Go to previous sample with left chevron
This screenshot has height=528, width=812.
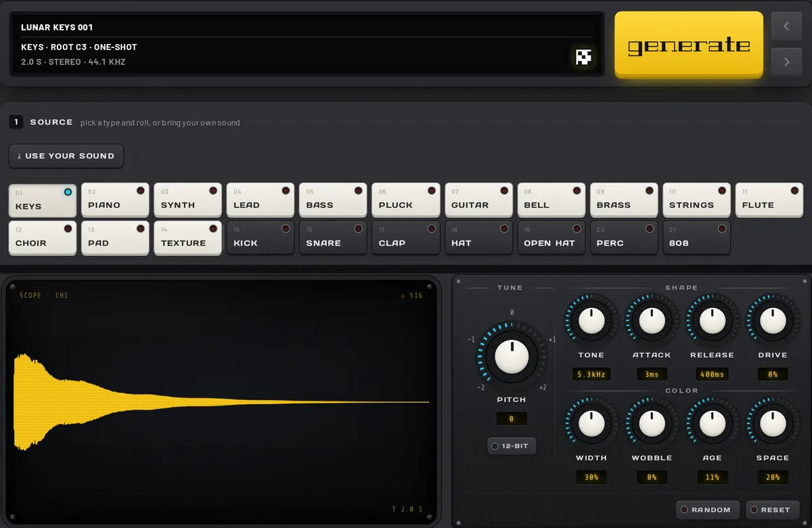[x=786, y=26]
